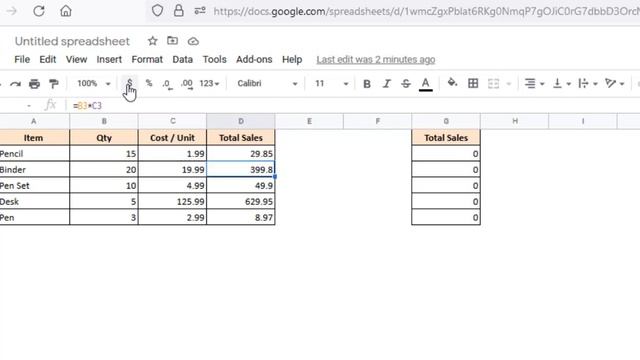
Task: Select the Pen Set cell
Action: 34,186
